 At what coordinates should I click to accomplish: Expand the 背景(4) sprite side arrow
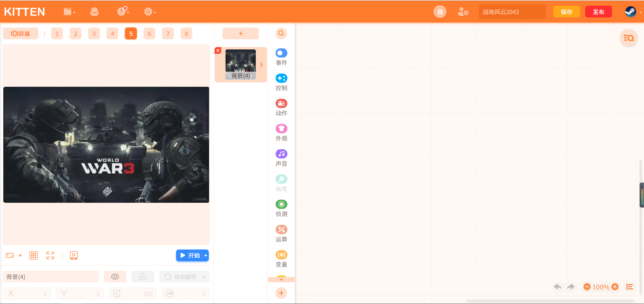pyautogui.click(x=261, y=65)
